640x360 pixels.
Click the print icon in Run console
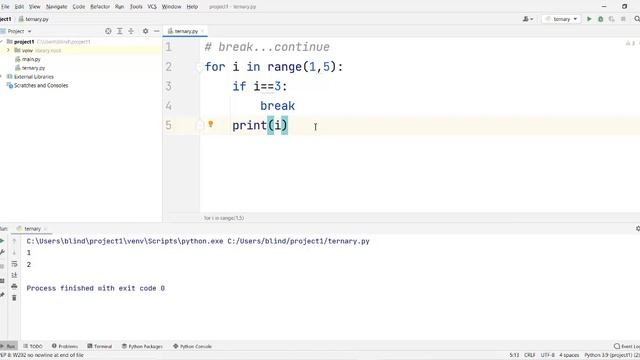[14, 287]
